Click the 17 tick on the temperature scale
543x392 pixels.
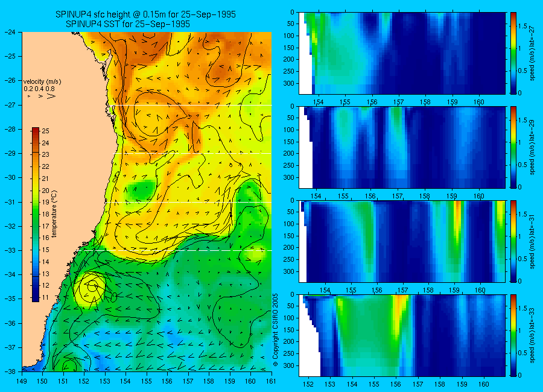(x=46, y=227)
